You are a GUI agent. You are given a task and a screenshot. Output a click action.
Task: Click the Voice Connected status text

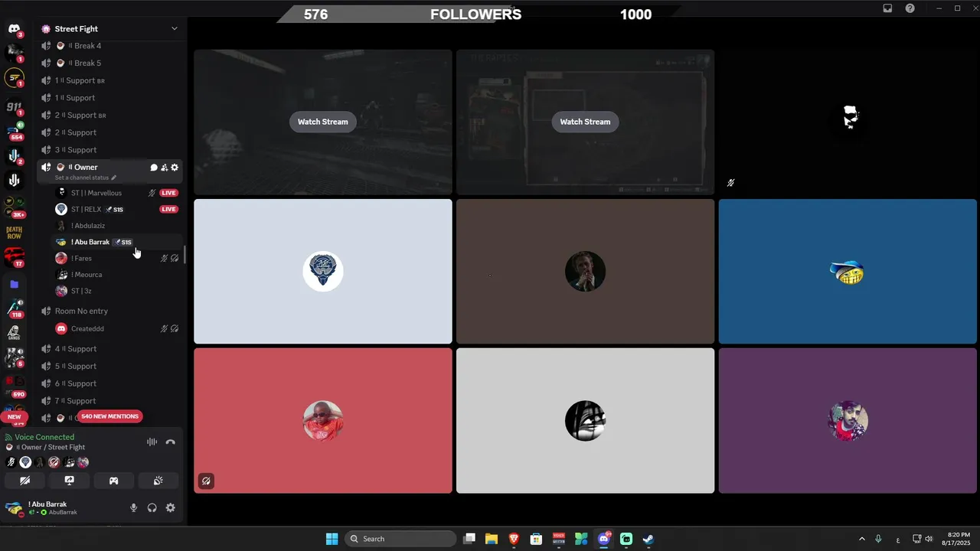(x=44, y=437)
